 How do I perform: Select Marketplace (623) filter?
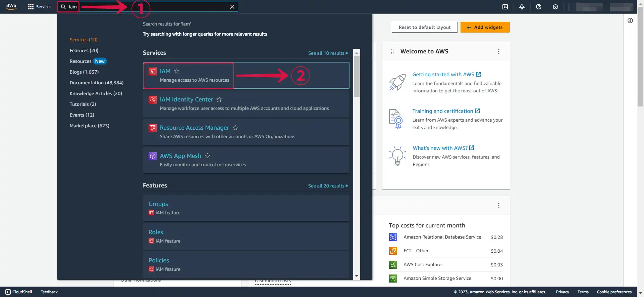click(90, 126)
